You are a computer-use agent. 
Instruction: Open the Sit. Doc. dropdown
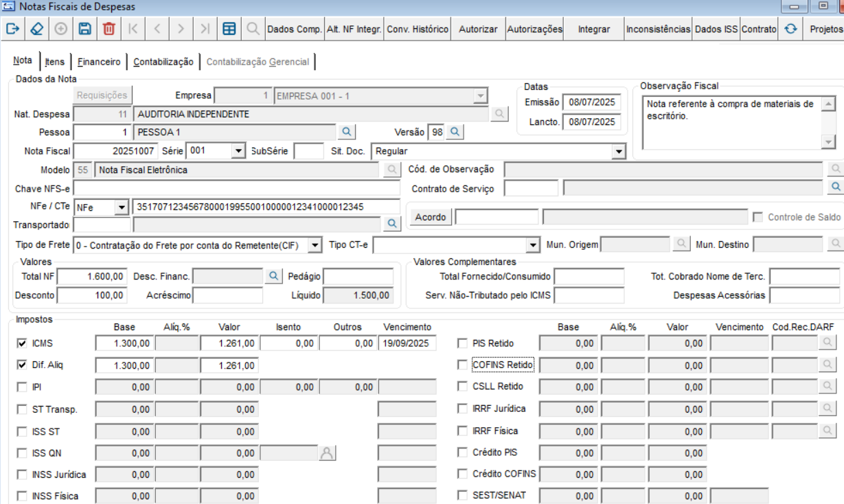coord(619,150)
